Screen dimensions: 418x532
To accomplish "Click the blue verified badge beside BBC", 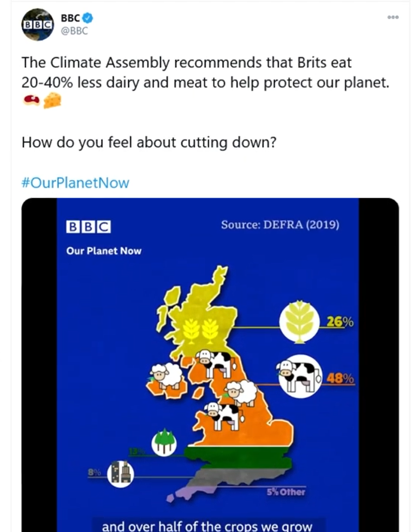I will (87, 18).
